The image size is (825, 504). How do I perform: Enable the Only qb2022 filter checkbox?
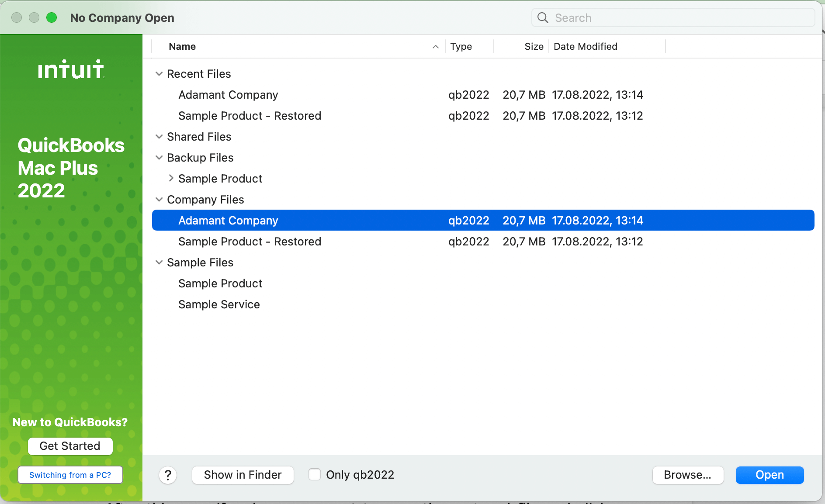(315, 474)
